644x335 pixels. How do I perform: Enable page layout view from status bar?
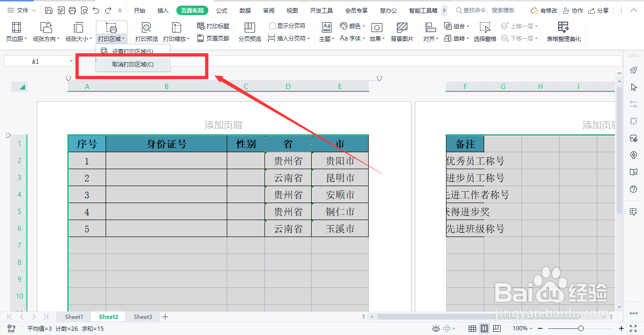pyautogui.click(x=484, y=328)
